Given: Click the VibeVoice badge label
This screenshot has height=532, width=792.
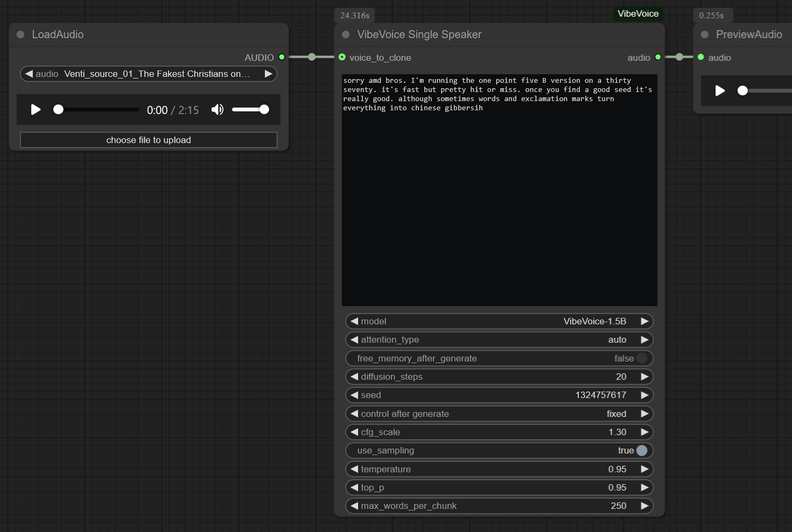Looking at the screenshot, I should pos(637,13).
